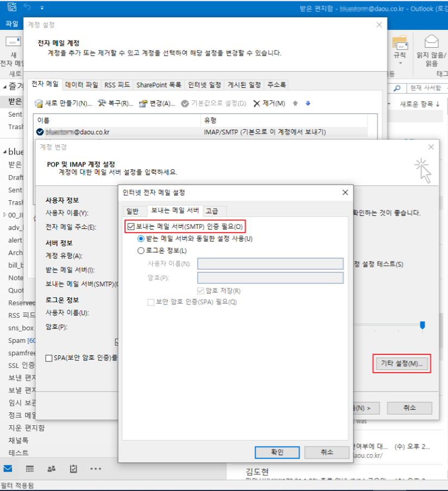
Task: Switch to the 주소록 tab
Action: [x=276, y=85]
